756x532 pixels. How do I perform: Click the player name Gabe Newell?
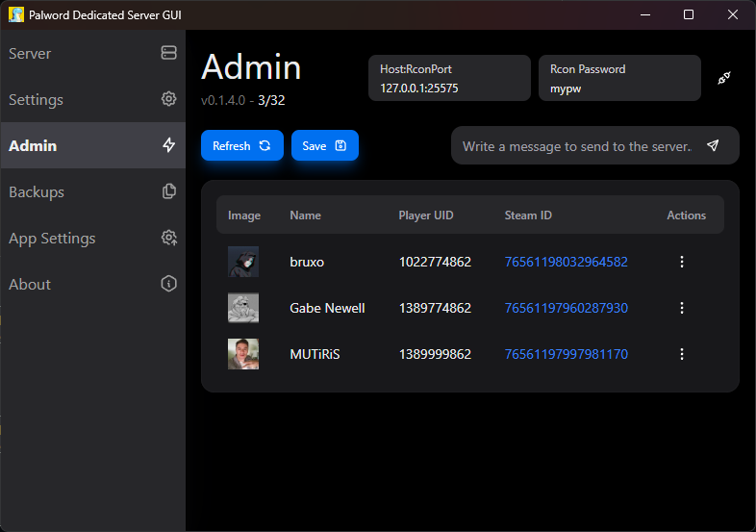point(327,308)
